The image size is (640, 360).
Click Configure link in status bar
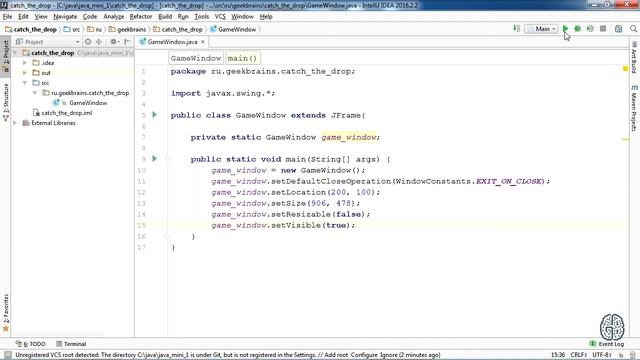[364, 355]
